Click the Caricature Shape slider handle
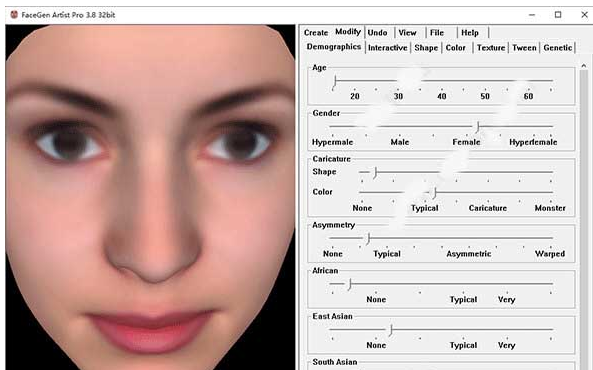This screenshot has height=370, width=593. pos(375,173)
